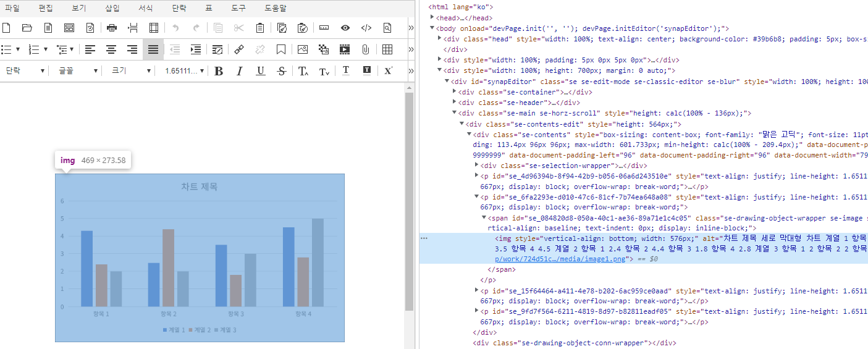Open HTML source code view icon
Image resolution: width=868 pixels, height=349 pixels.
click(x=366, y=28)
